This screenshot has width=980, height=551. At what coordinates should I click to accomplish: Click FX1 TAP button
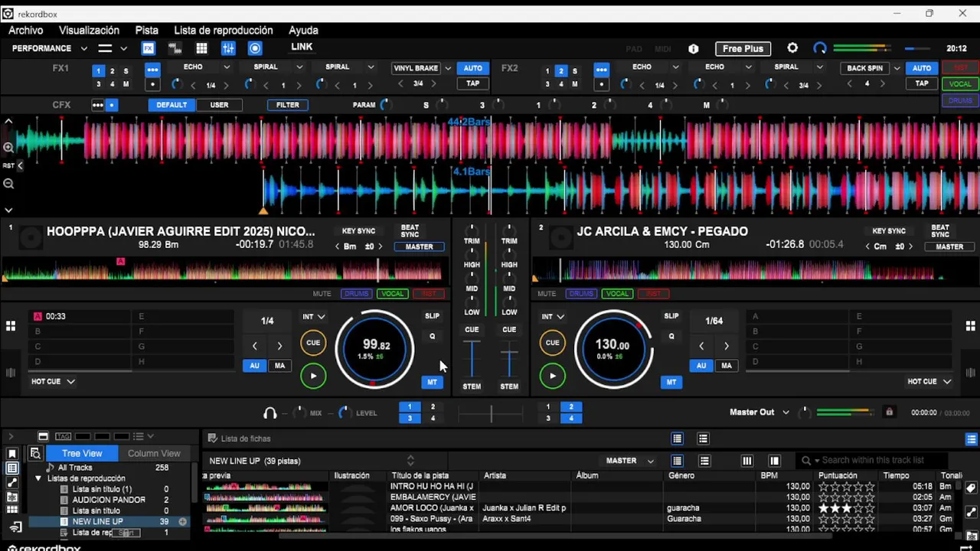click(x=473, y=83)
